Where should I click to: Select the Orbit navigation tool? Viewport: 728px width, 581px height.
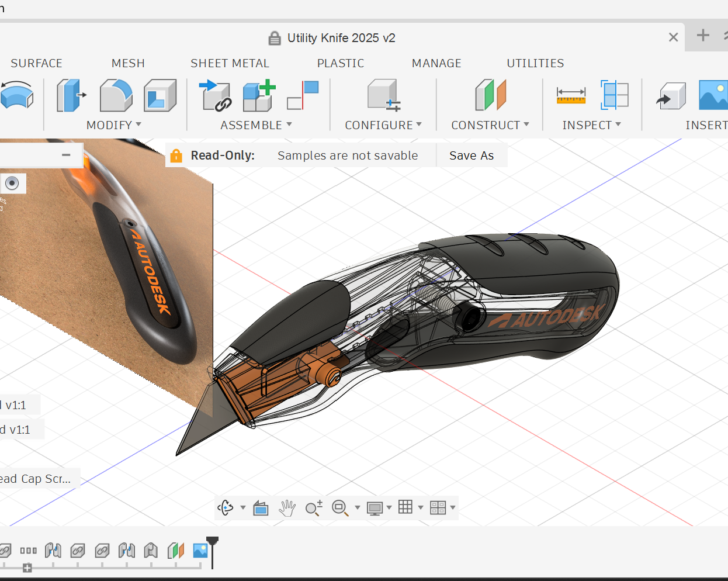[x=226, y=507]
